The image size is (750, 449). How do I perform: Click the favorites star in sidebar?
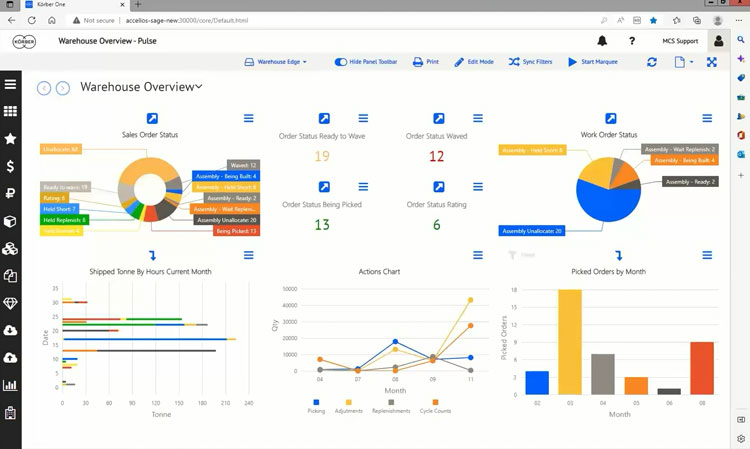coord(11,139)
